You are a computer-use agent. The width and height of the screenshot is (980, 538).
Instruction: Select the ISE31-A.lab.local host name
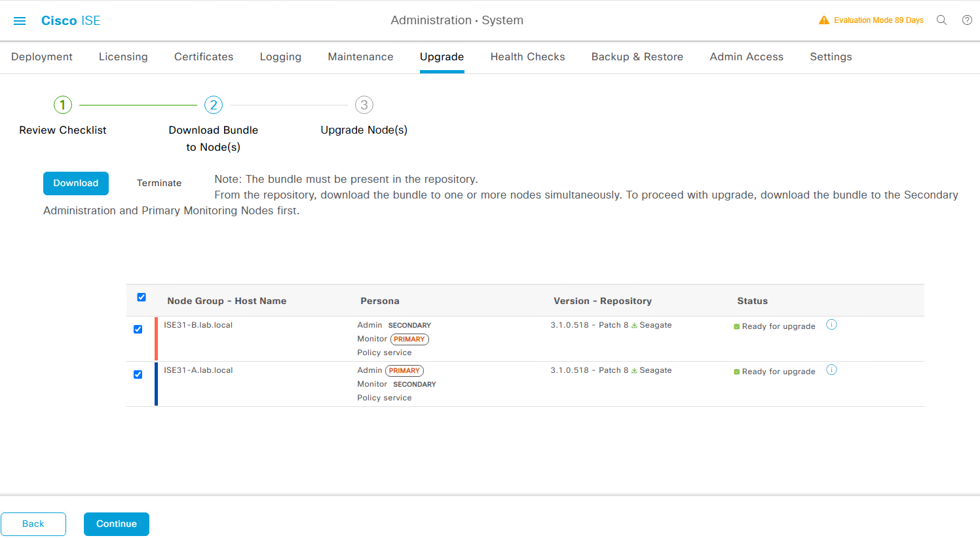(198, 370)
